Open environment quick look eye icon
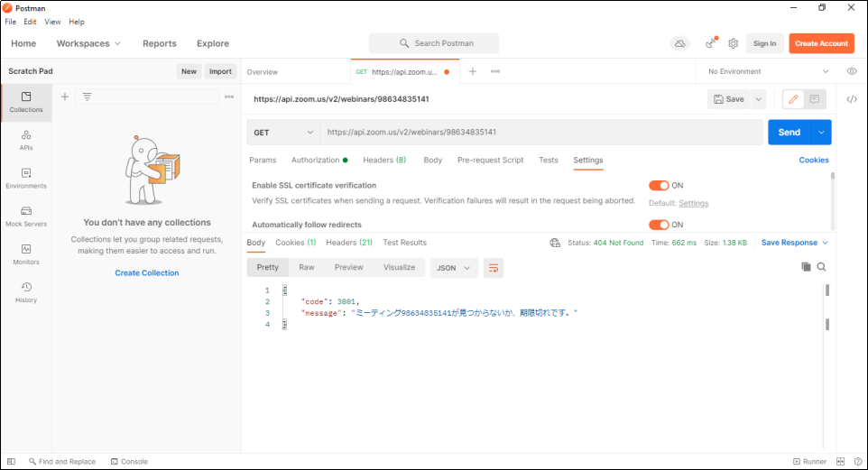This screenshot has width=868, height=470. click(x=852, y=71)
